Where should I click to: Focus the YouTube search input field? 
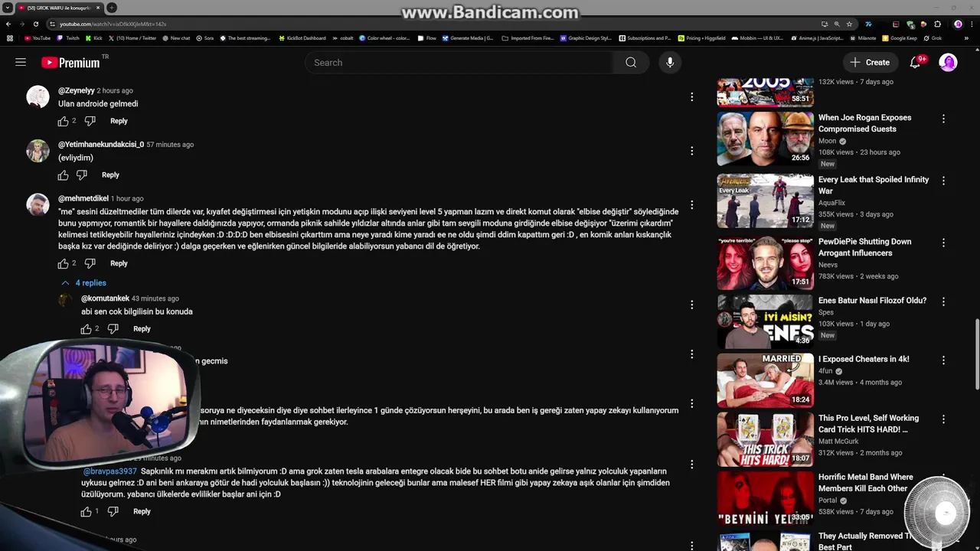(x=458, y=63)
